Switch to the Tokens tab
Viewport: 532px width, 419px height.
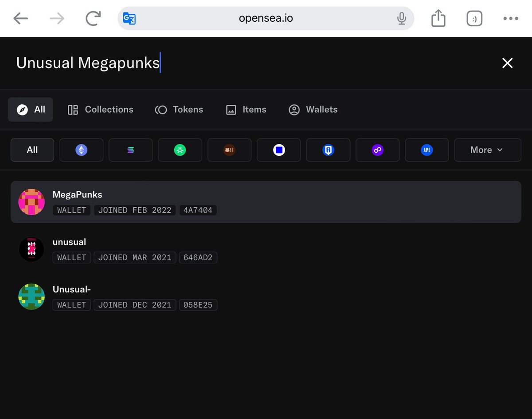tap(179, 110)
